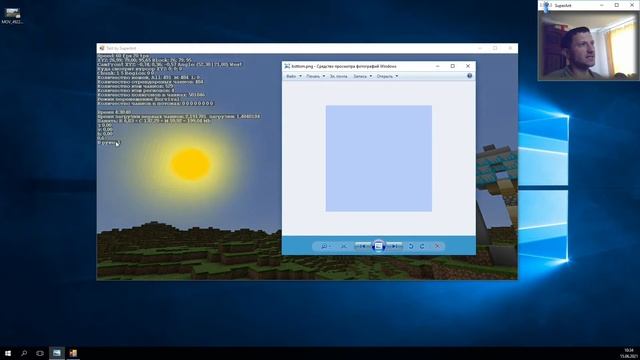Image resolution: width=640 pixels, height=360 pixels.
Task: Click the Эл. почта toolbar button
Action: [339, 76]
